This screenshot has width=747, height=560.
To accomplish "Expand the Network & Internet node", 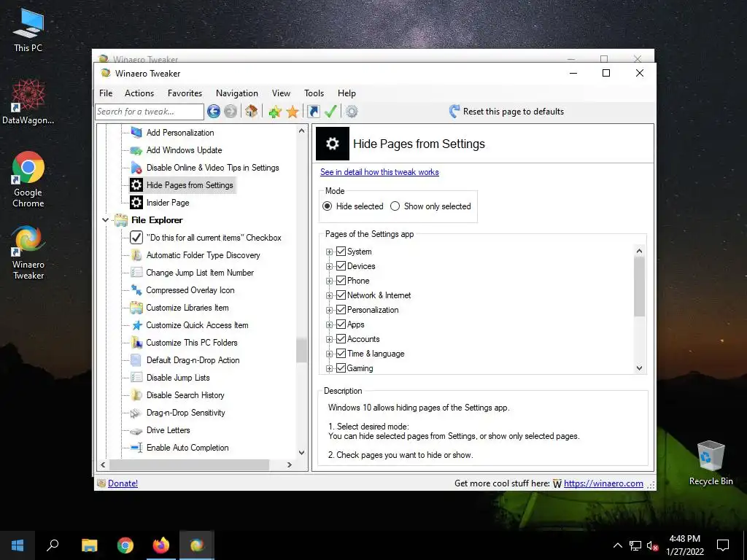I will pos(329,296).
